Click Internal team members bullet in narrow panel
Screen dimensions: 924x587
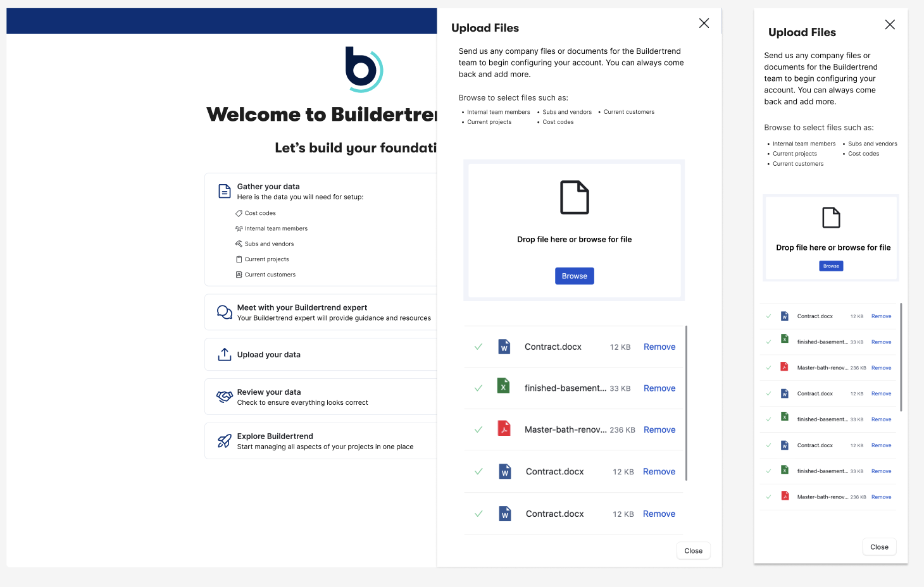[x=803, y=144]
